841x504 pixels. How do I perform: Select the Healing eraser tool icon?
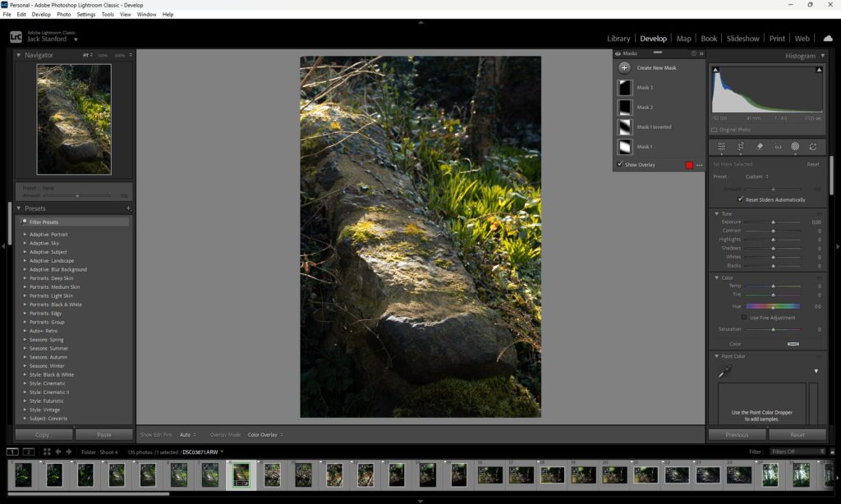760,147
